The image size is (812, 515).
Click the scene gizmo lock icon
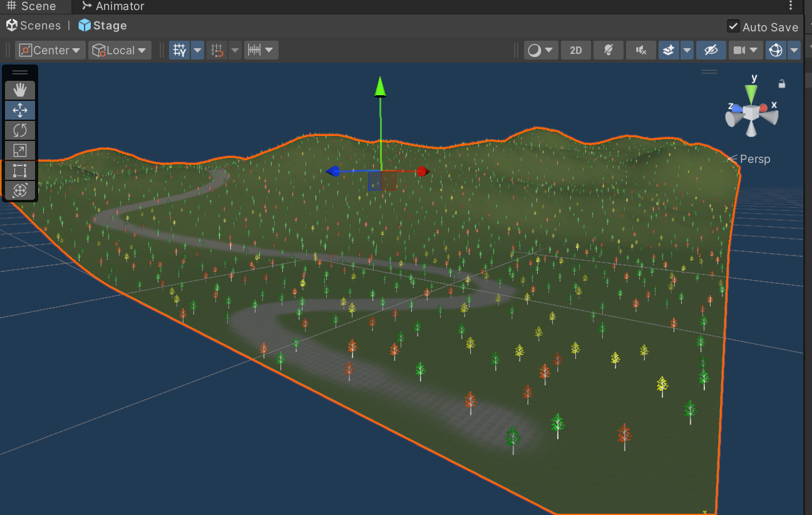(x=781, y=83)
